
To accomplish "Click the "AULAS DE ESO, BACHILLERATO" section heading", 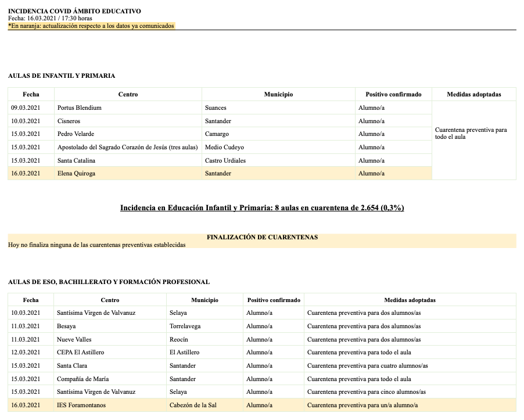I will (x=109, y=282).
